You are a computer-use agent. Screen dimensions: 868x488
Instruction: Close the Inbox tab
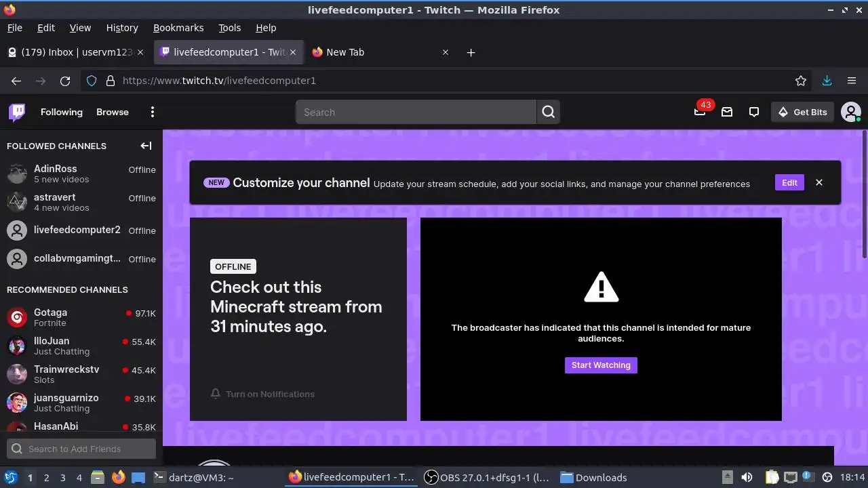click(140, 52)
